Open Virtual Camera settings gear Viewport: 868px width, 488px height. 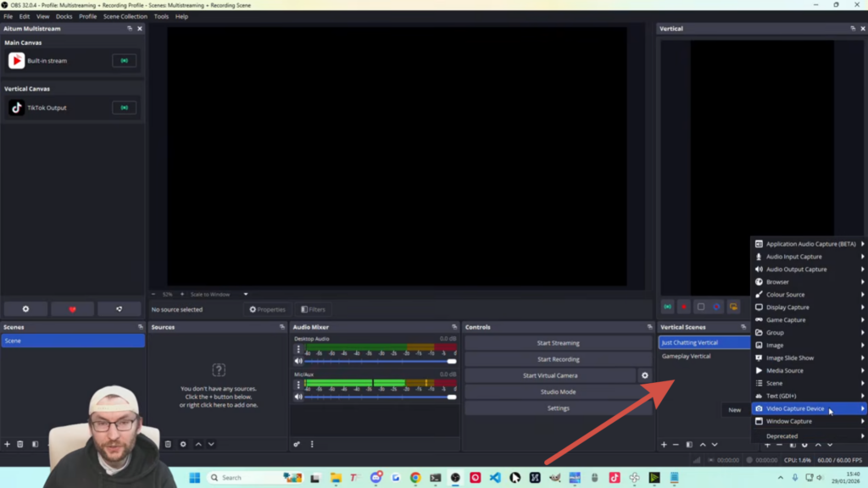point(645,375)
